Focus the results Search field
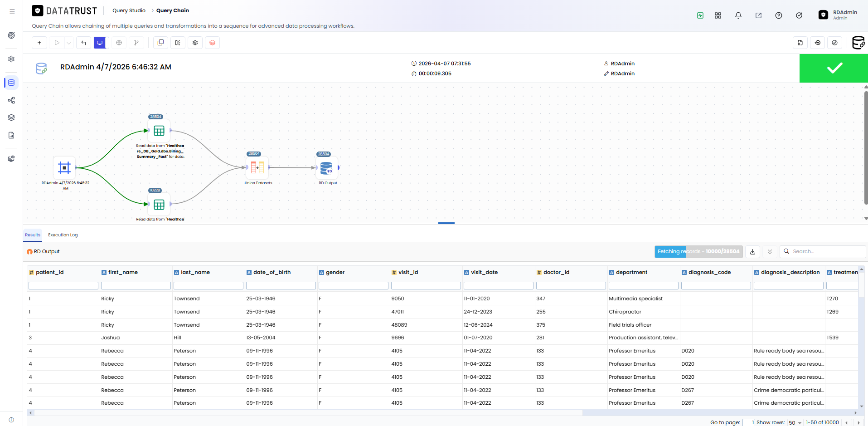Screen dimensions: 868x426 pos(823,251)
